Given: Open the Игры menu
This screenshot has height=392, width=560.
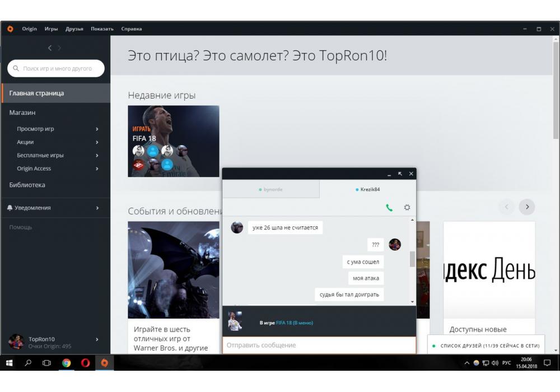Looking at the screenshot, I should coord(51,29).
